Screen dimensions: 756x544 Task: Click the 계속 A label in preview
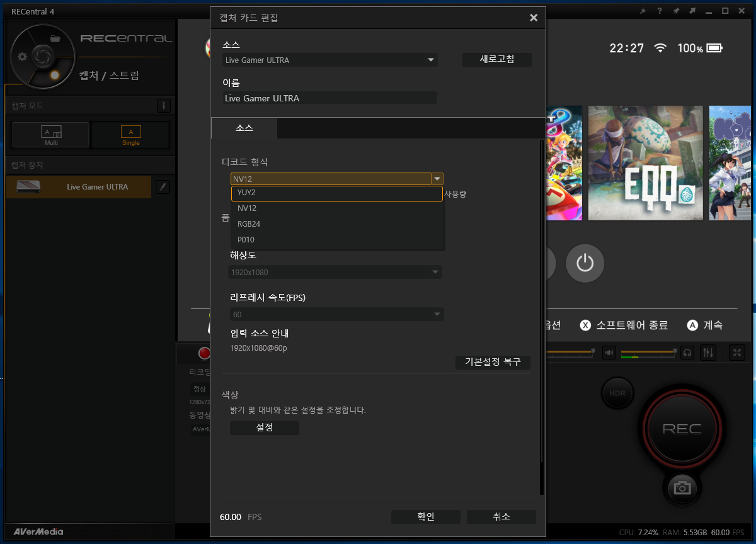point(704,326)
